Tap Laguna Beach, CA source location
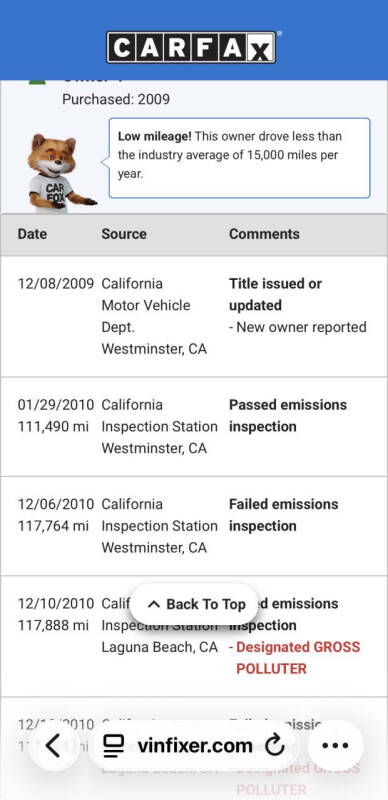Image resolution: width=388 pixels, height=800 pixels. 160,647
